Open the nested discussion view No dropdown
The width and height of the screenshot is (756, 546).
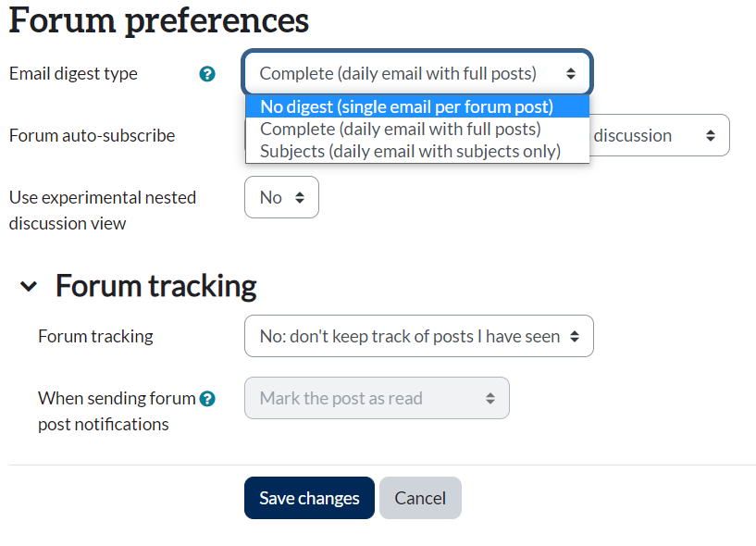281,197
